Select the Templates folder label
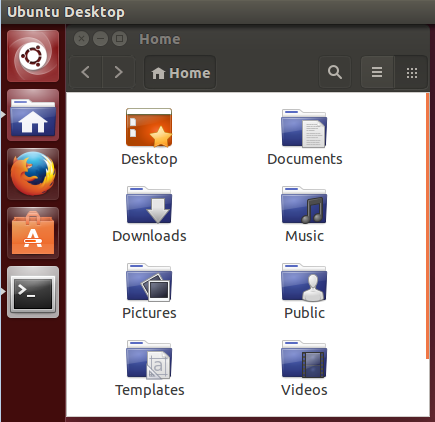This screenshot has width=435, height=422. coord(150,390)
